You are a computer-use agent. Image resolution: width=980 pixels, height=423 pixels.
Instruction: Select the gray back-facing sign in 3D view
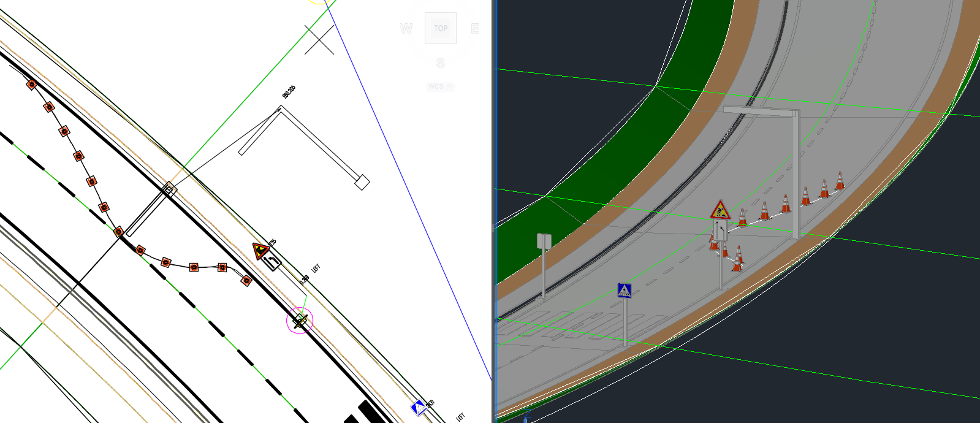coord(544,241)
